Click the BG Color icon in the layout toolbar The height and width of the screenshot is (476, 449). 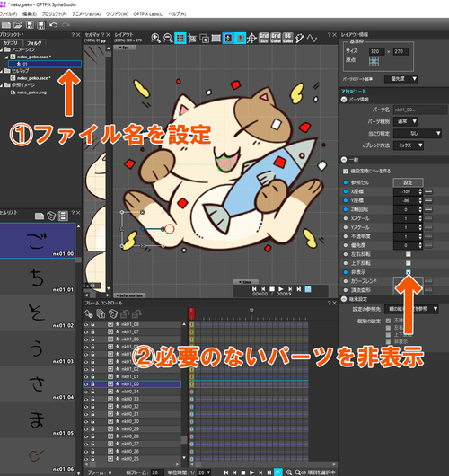[287, 38]
